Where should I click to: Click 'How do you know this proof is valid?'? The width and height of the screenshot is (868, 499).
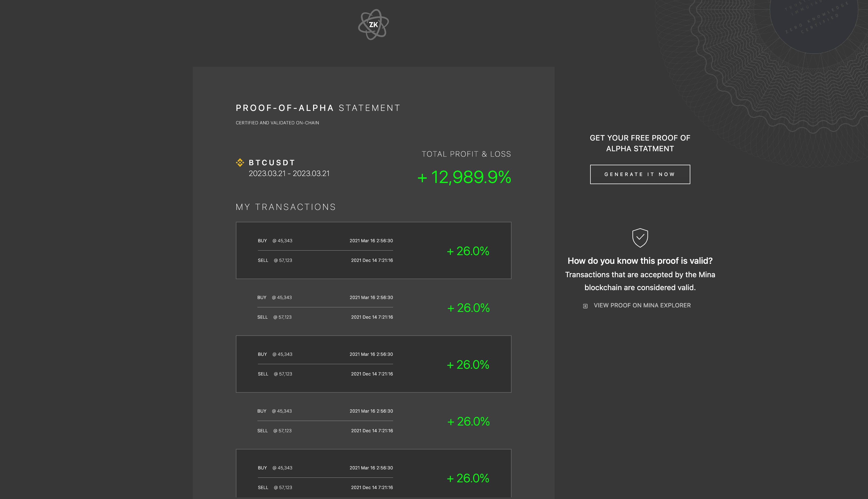click(640, 261)
